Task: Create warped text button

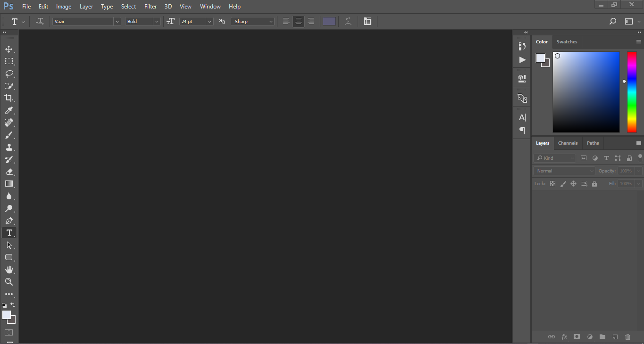Action: tap(348, 21)
